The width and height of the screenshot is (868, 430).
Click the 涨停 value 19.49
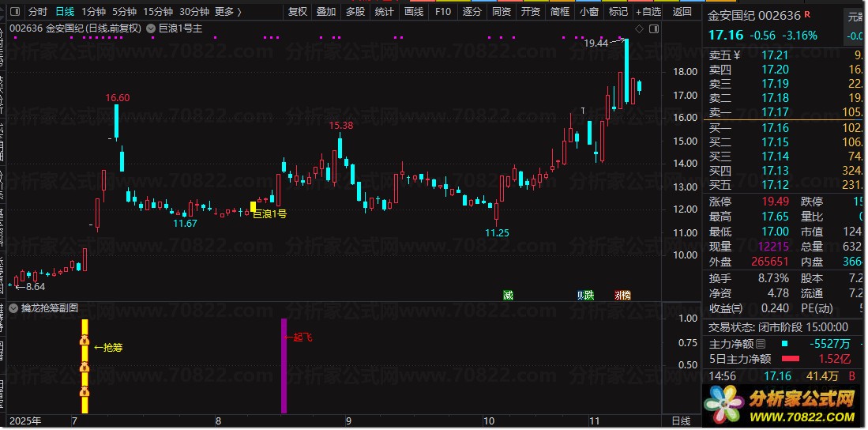pyautogui.click(x=775, y=202)
